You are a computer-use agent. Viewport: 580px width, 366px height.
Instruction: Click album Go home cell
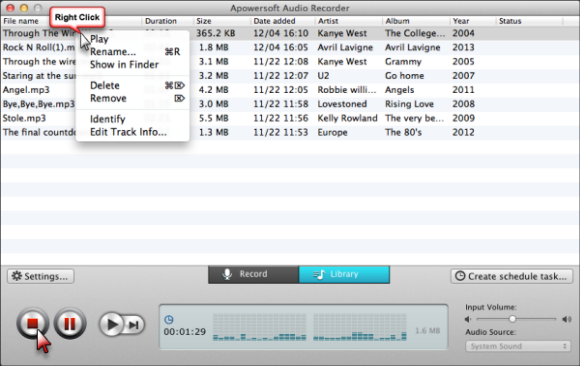click(405, 76)
